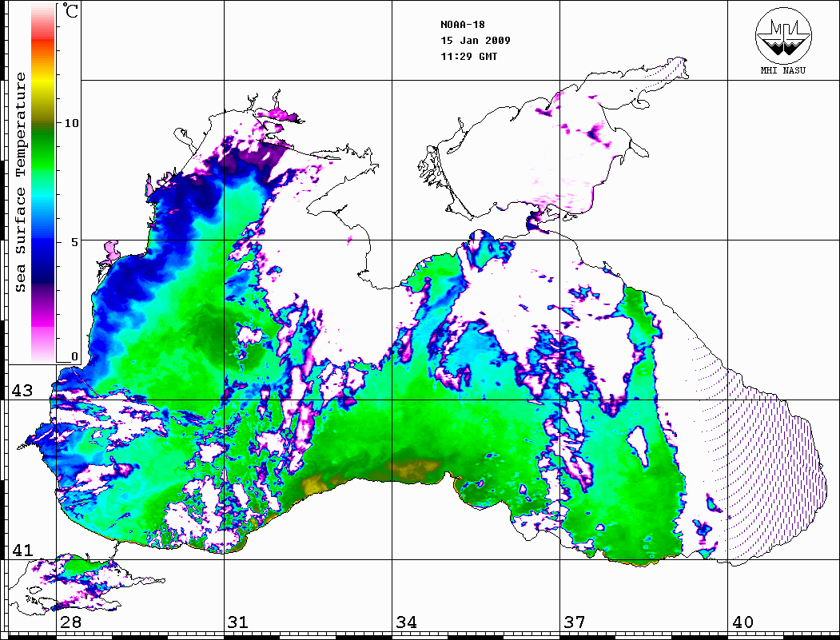Viewport: 840px width, 640px height.
Task: Click the 'Sea Surface Temperature' legend title
Action: point(20,182)
